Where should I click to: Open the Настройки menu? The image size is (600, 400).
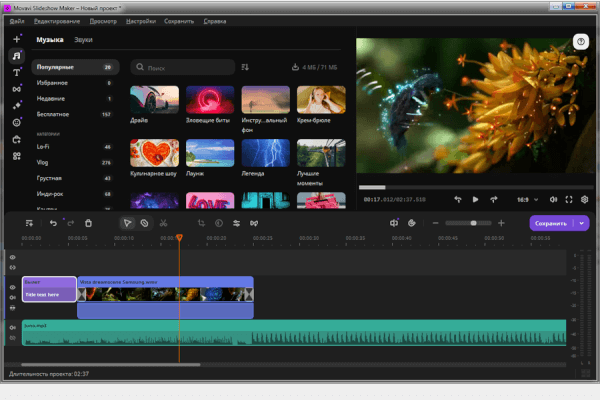pos(141,21)
